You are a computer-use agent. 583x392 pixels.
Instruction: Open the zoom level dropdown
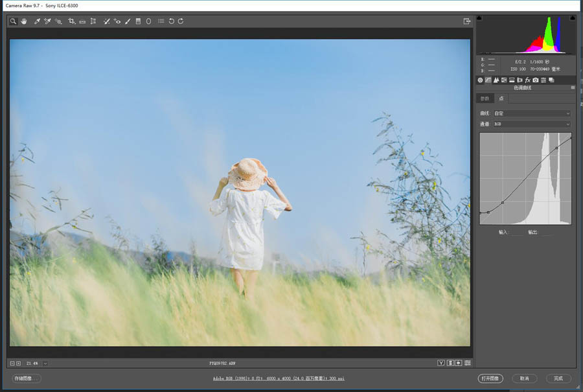pos(45,363)
